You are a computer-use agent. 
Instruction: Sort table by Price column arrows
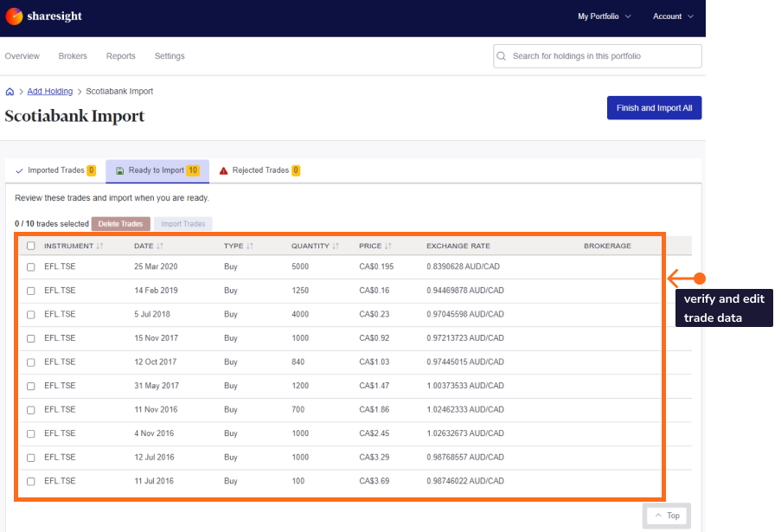click(x=388, y=246)
